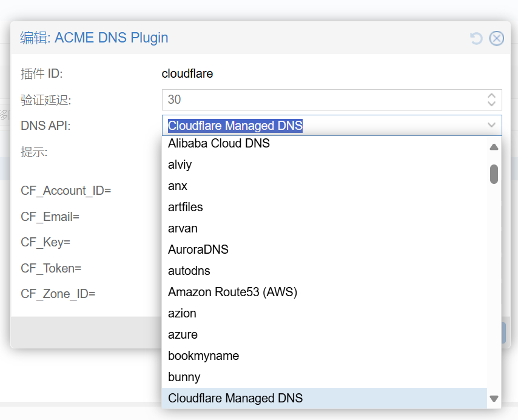Decrease the validation delay with down spinner
Viewport: 518px width, 420px height.
point(491,104)
